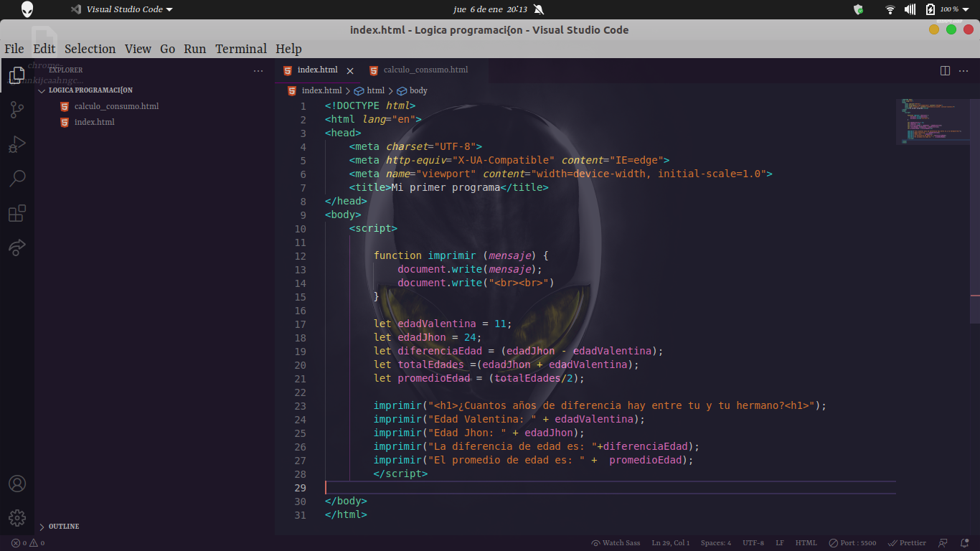This screenshot has width=980, height=551.
Task: Open the Explorer view in activity bar
Action: tap(17, 75)
